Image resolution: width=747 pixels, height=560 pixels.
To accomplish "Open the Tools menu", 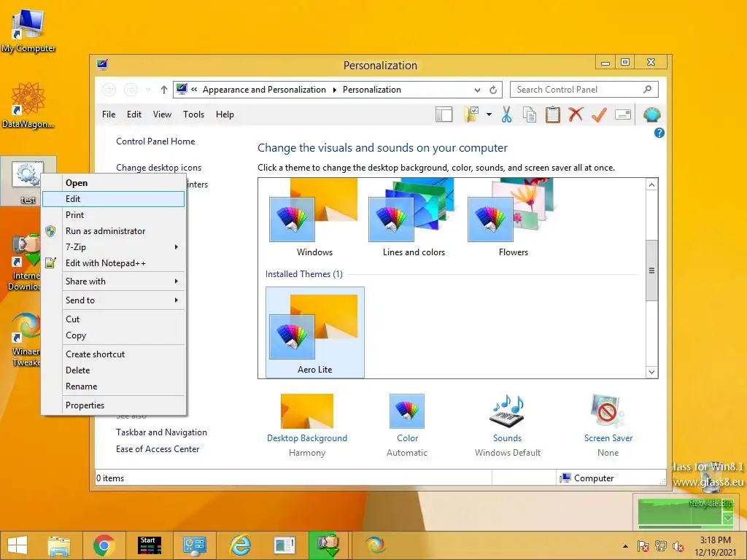I will click(x=193, y=114).
